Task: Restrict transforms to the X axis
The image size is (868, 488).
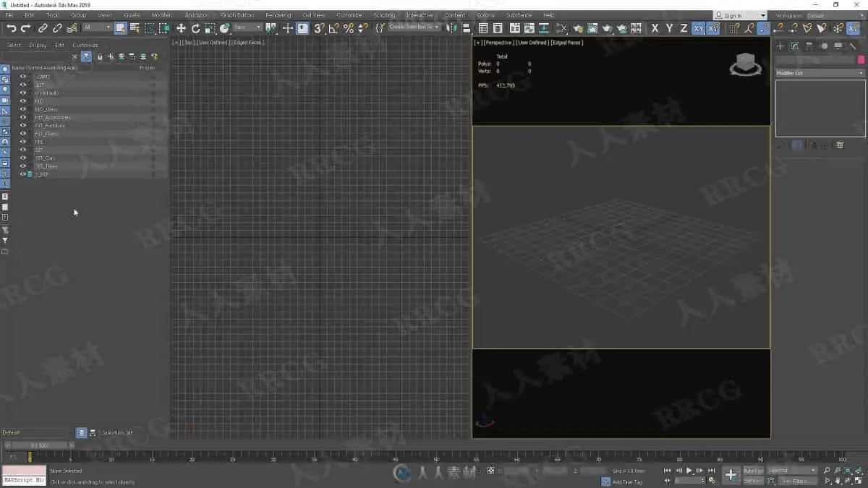Action: coord(655,28)
